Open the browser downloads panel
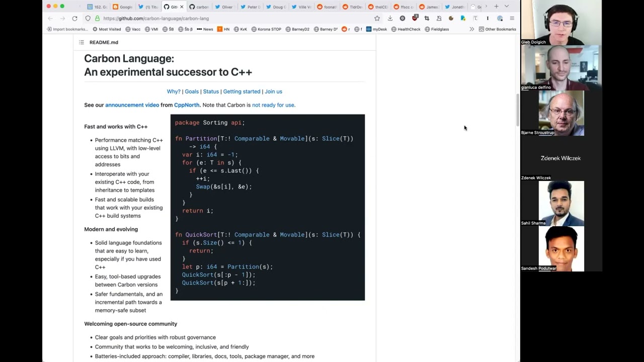 pyautogui.click(x=390, y=18)
